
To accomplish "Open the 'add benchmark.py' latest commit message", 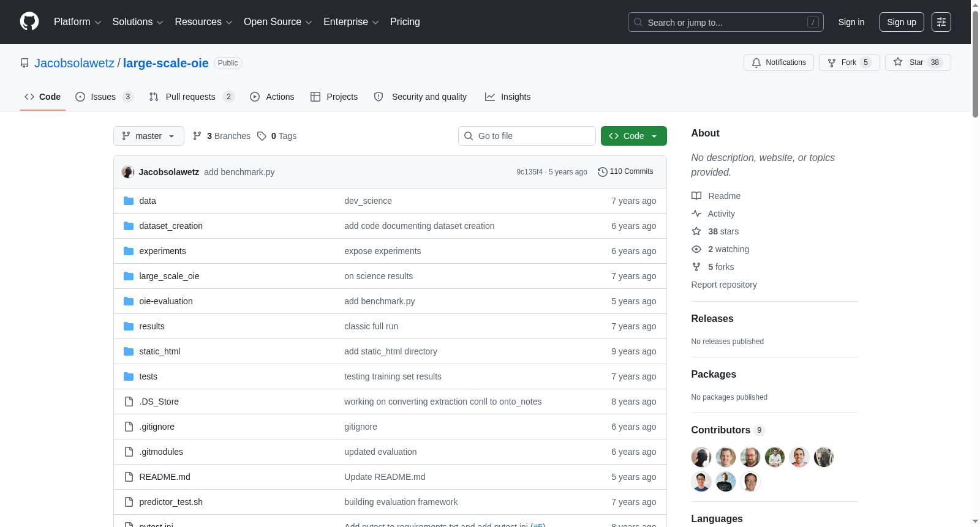I will click(x=239, y=172).
